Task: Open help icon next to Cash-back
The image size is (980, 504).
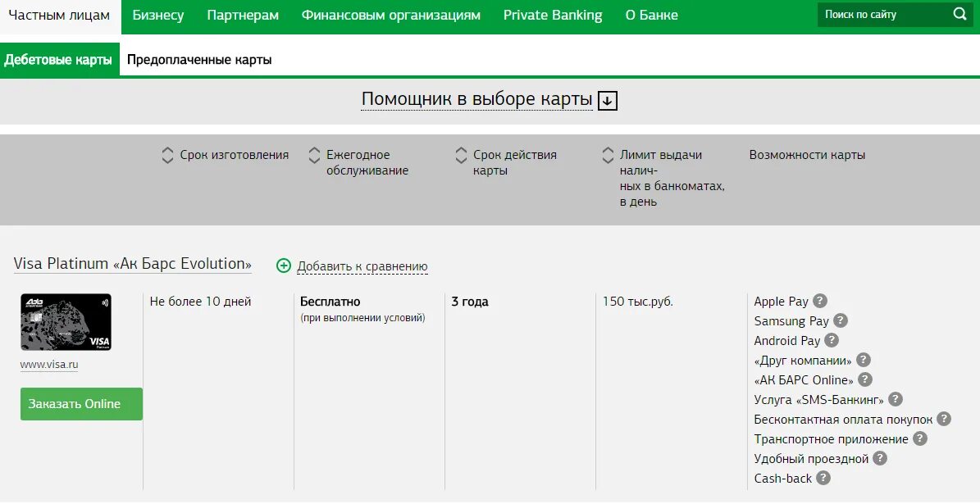Action: (823, 478)
